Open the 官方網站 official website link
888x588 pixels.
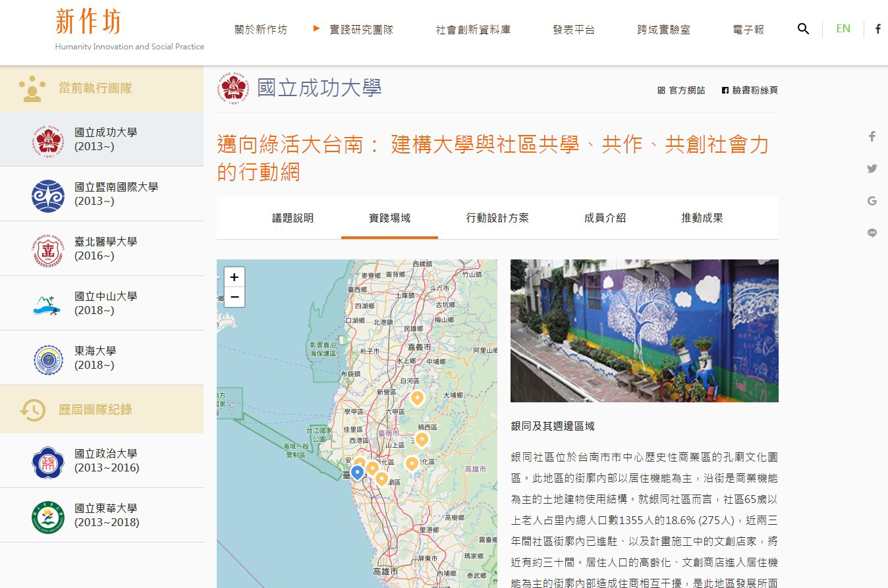[681, 90]
